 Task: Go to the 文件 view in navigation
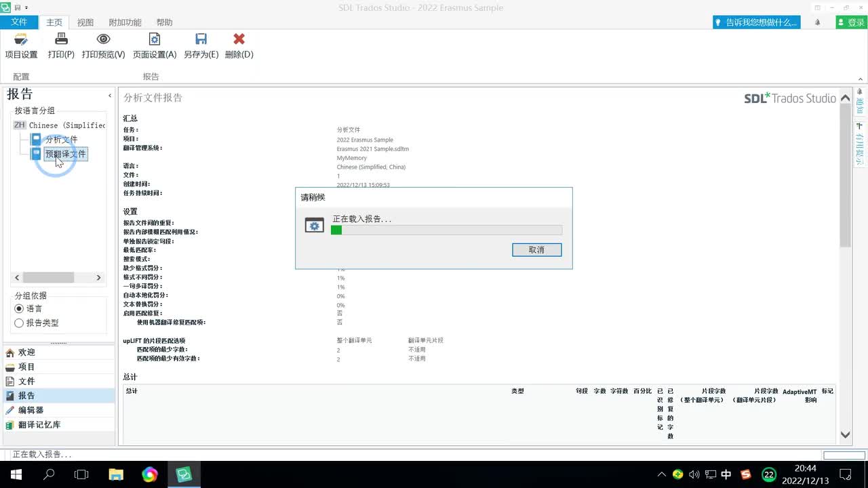click(x=59, y=382)
